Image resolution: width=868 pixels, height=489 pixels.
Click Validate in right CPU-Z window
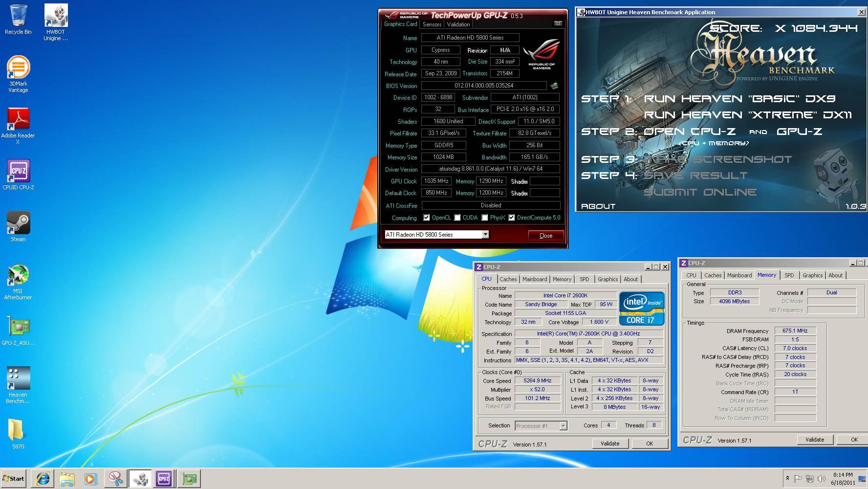tap(815, 440)
